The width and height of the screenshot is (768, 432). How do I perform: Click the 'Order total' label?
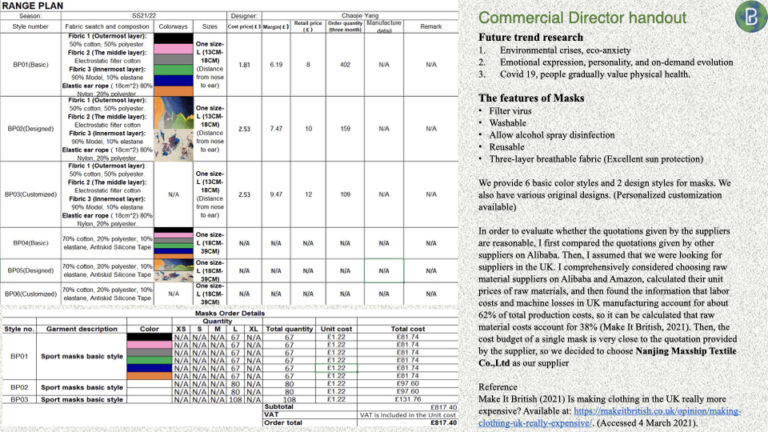283,423
